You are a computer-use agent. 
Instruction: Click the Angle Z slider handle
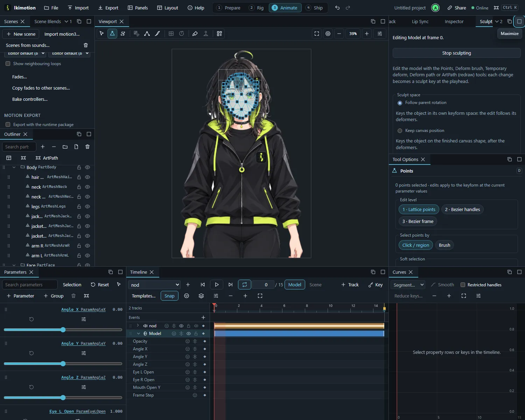(x=63, y=398)
